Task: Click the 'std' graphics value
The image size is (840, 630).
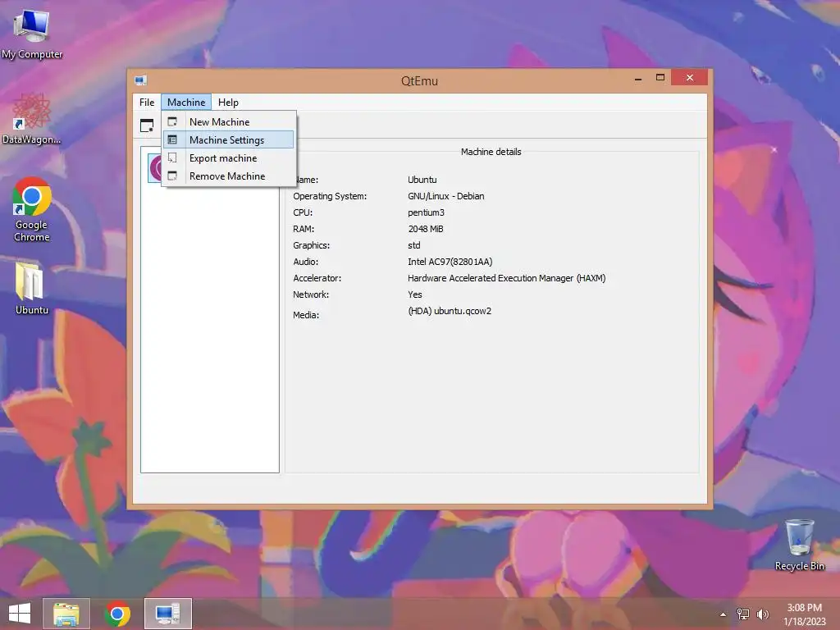Action: coord(413,245)
